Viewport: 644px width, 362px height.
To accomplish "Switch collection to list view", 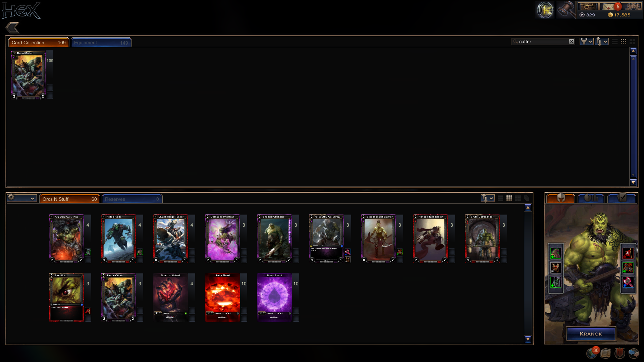I will (x=615, y=42).
